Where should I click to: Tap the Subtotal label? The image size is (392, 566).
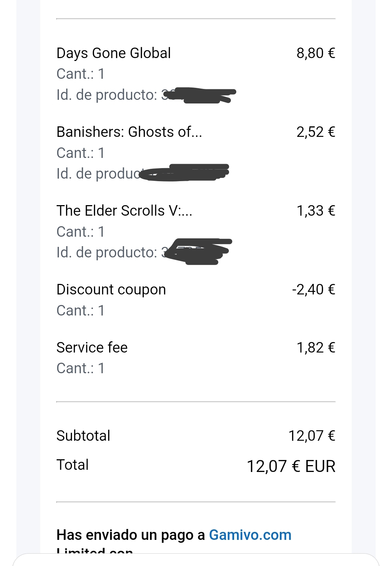tap(83, 436)
